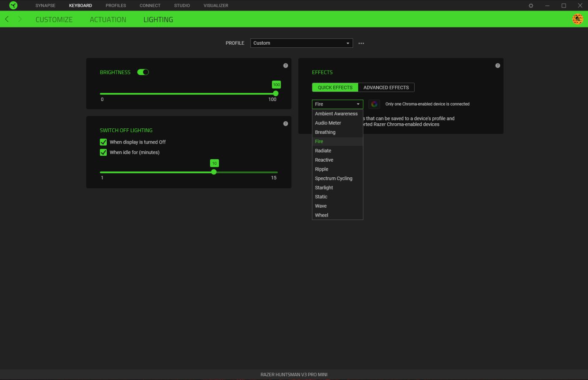Choose the Starlight effect
This screenshot has width=588, height=380.
coord(337,187)
